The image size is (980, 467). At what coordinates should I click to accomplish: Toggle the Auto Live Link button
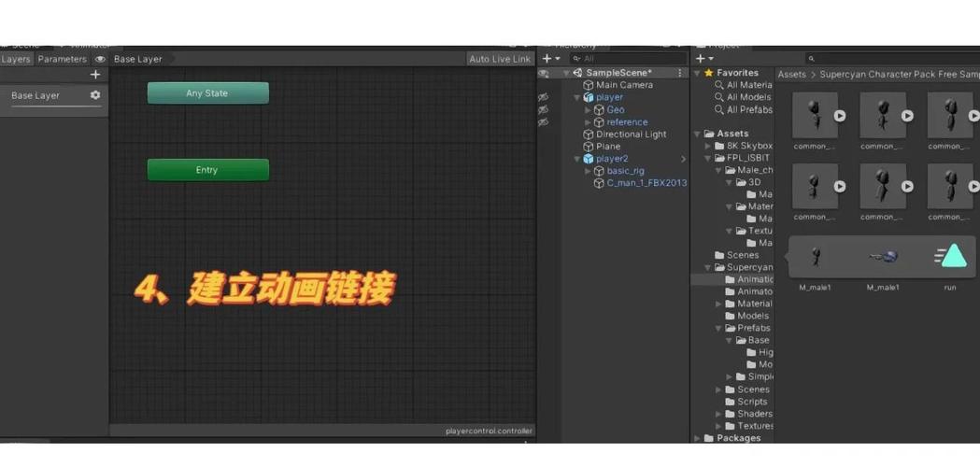pyautogui.click(x=500, y=59)
